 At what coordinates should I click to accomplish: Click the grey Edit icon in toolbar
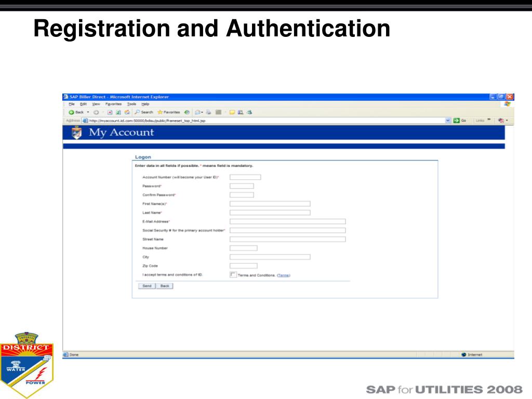coord(219,112)
